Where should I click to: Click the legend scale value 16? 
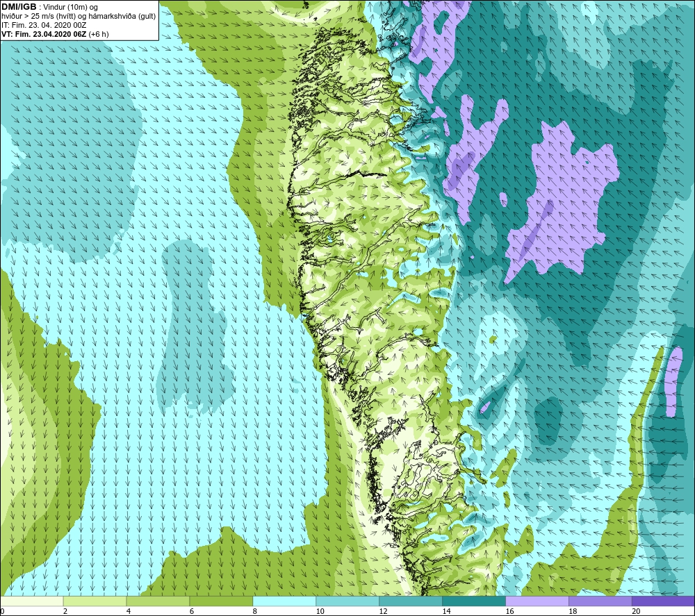click(x=509, y=611)
